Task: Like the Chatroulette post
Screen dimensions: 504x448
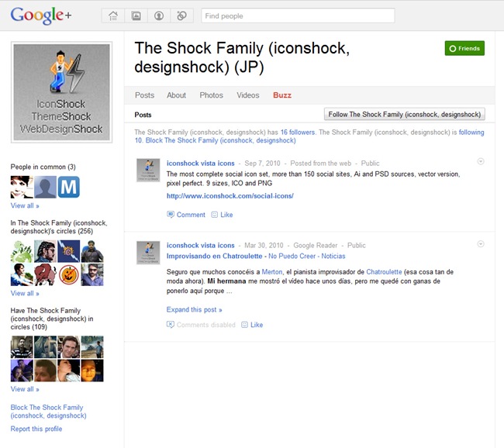Action: (x=256, y=325)
